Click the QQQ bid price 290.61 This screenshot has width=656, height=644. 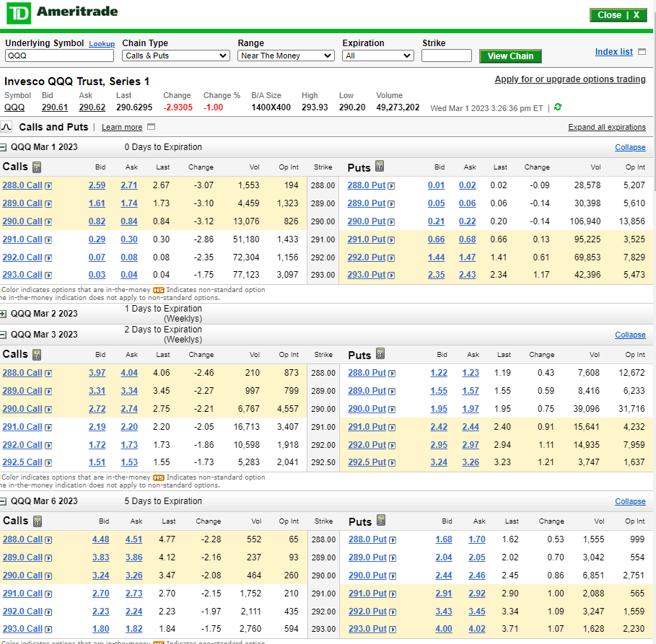point(55,107)
